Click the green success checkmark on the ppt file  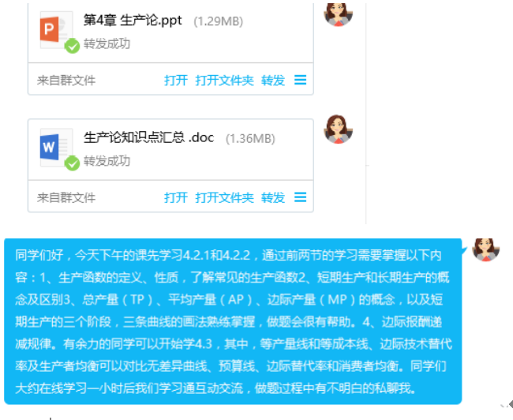[x=72, y=46]
